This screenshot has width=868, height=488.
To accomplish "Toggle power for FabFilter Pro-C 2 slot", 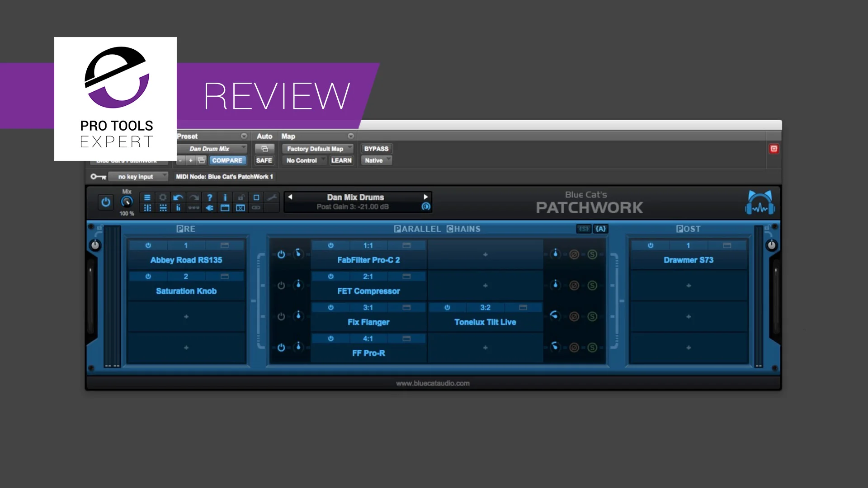I will [331, 245].
